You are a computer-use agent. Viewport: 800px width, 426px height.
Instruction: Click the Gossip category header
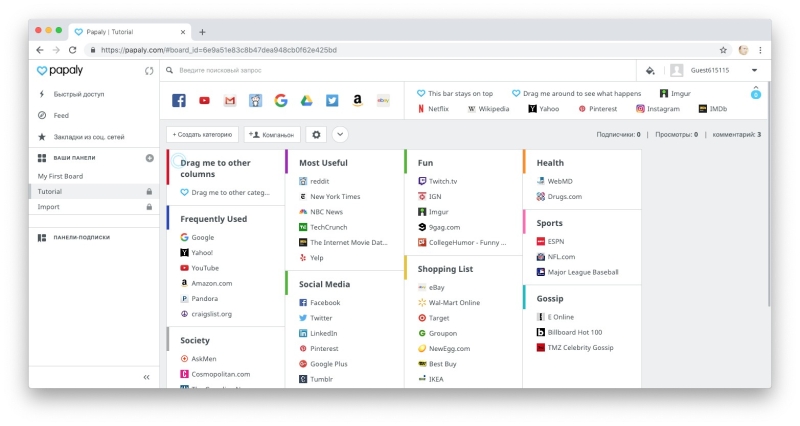[549, 298]
